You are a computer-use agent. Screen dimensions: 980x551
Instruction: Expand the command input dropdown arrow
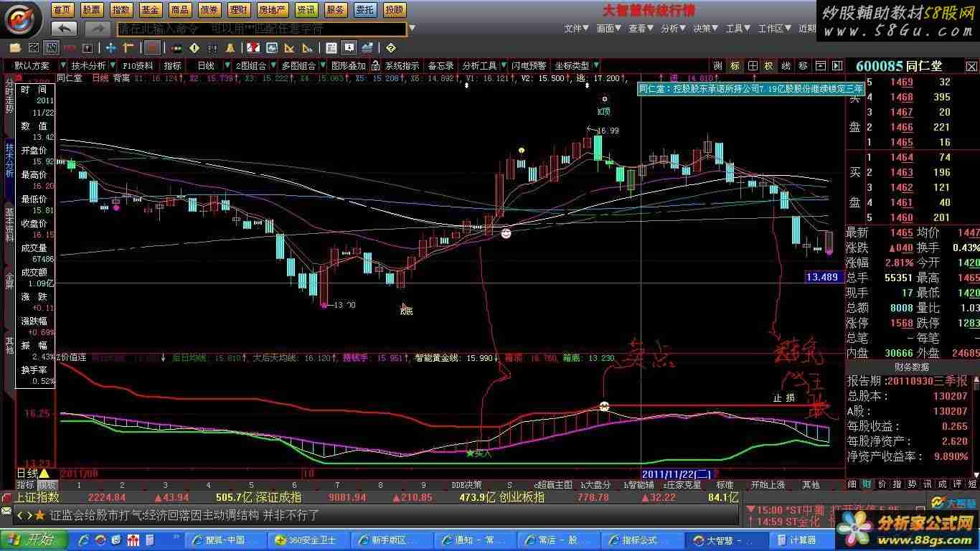pyautogui.click(x=412, y=29)
